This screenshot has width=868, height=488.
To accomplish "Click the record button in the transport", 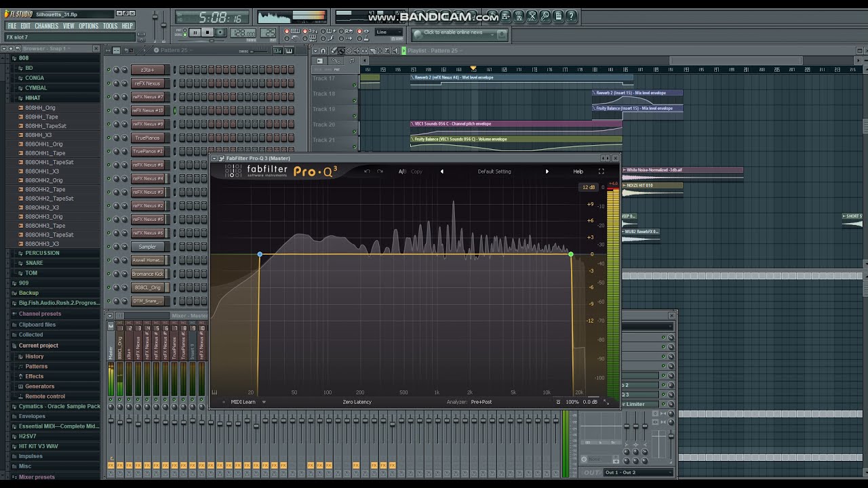I will pos(220,33).
